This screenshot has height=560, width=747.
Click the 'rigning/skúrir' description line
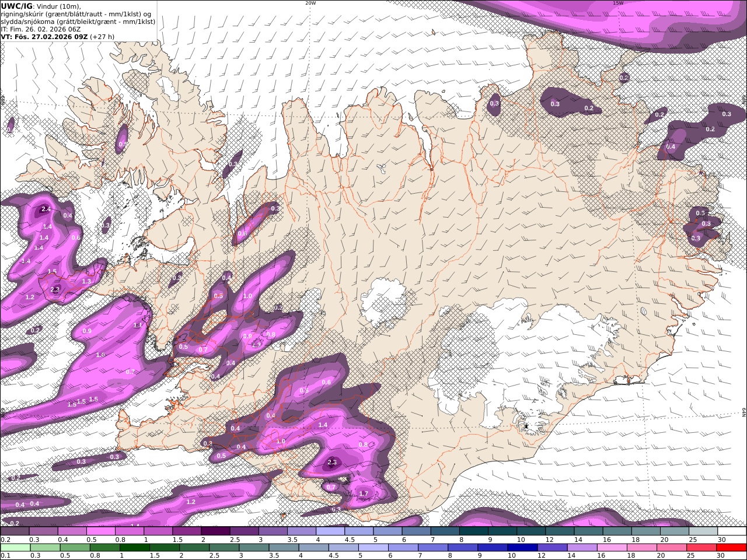click(x=77, y=14)
